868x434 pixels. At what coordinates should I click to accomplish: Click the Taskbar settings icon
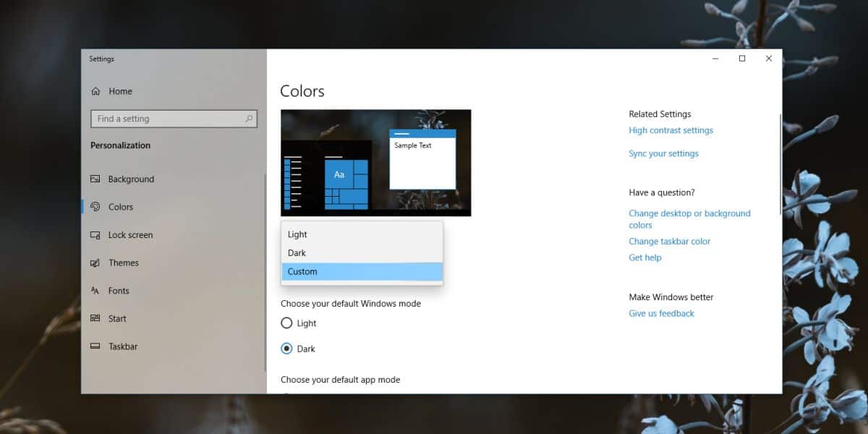coord(95,346)
